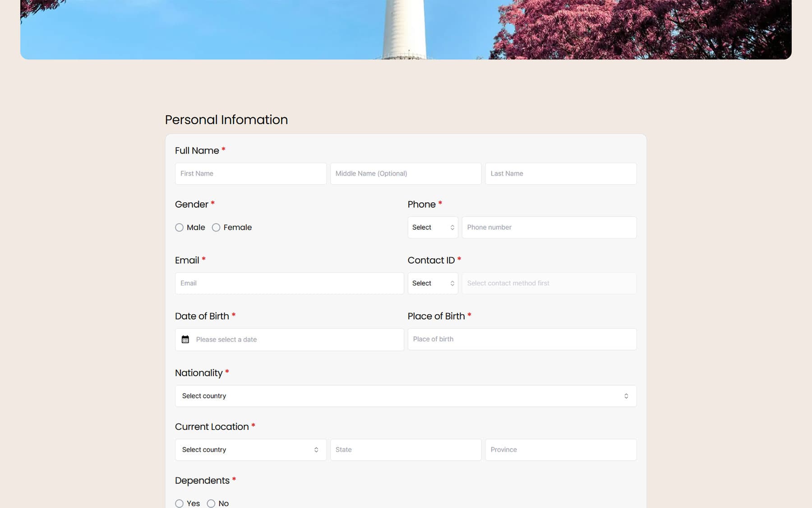Click the Last Name text box
Screen dimensions: 812x508
pyautogui.click(x=561, y=174)
